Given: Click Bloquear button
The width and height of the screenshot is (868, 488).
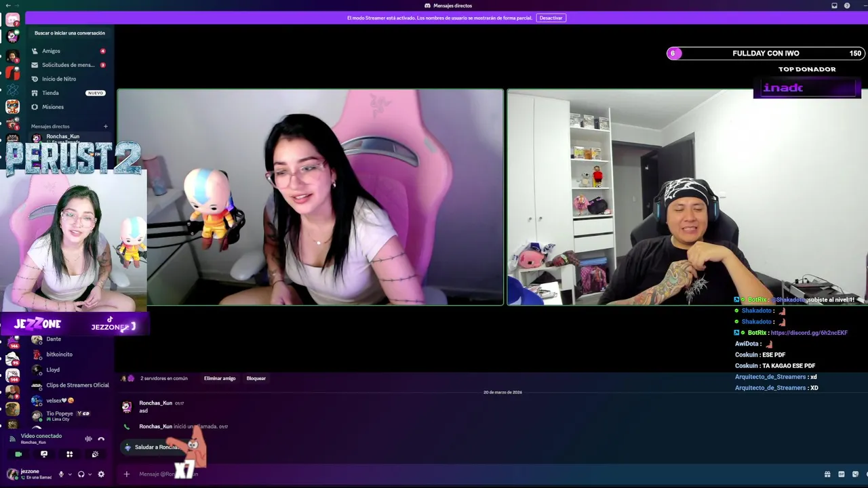Looking at the screenshot, I should (256, 378).
